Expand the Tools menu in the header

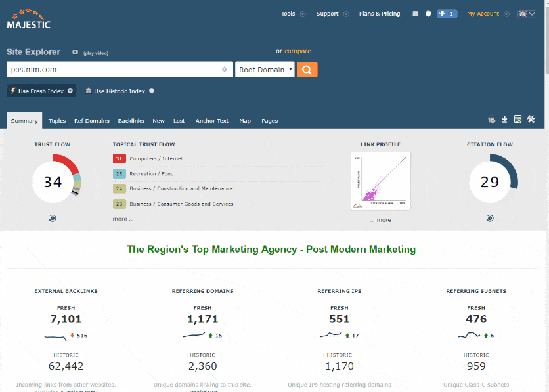coord(293,14)
